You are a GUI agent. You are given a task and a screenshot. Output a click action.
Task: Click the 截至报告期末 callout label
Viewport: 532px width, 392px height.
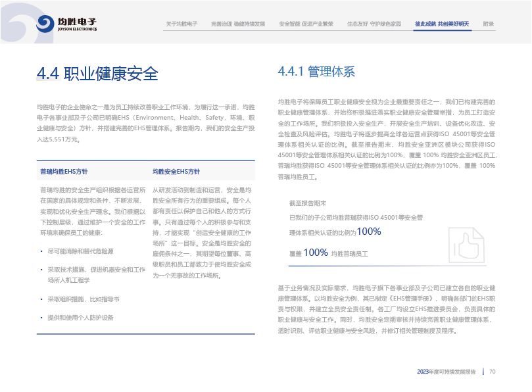307,203
